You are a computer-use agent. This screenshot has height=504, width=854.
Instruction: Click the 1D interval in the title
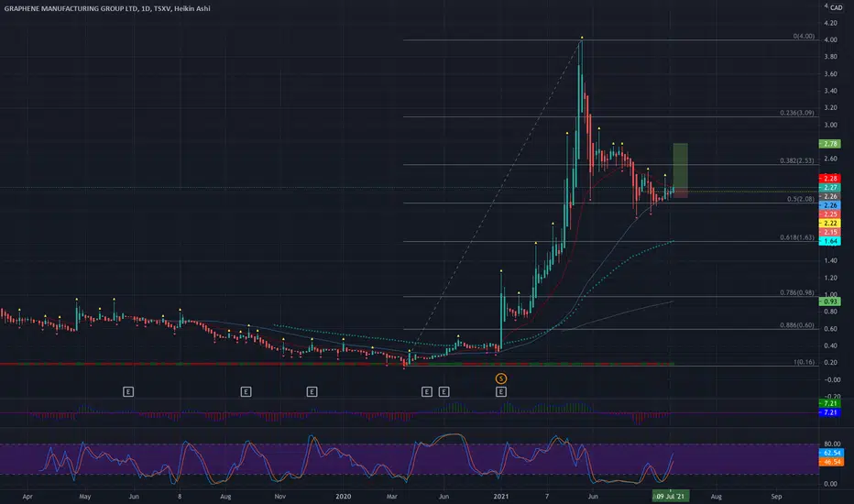tap(146, 8)
